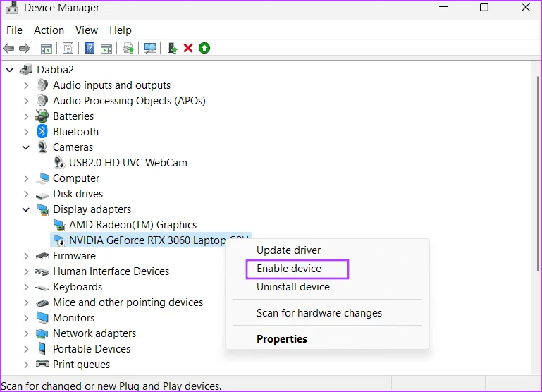Select the Print queues tree label

[x=81, y=365]
